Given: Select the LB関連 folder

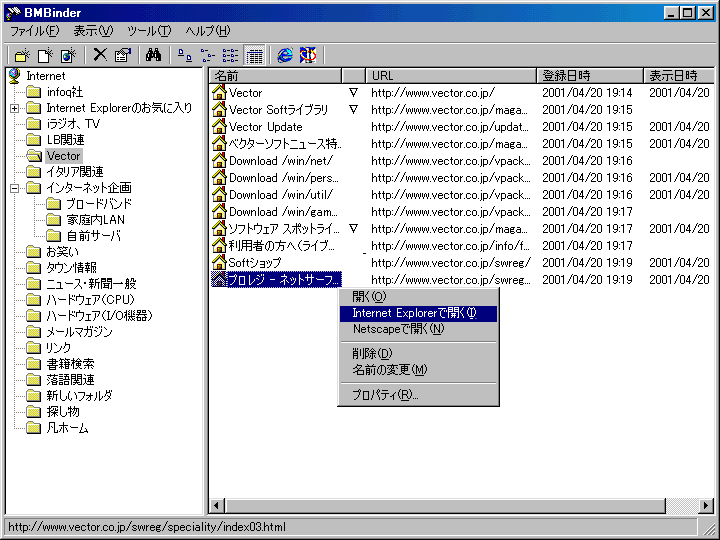Looking at the screenshot, I should [x=65, y=140].
